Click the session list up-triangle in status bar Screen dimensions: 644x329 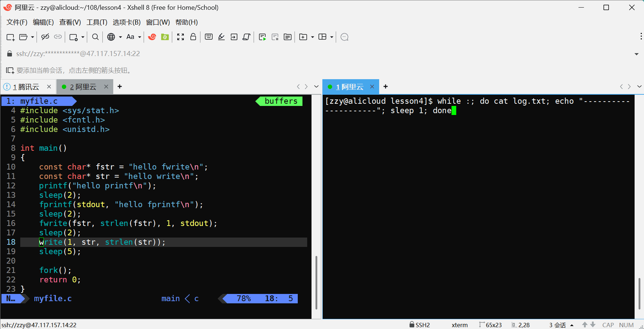click(x=572, y=325)
